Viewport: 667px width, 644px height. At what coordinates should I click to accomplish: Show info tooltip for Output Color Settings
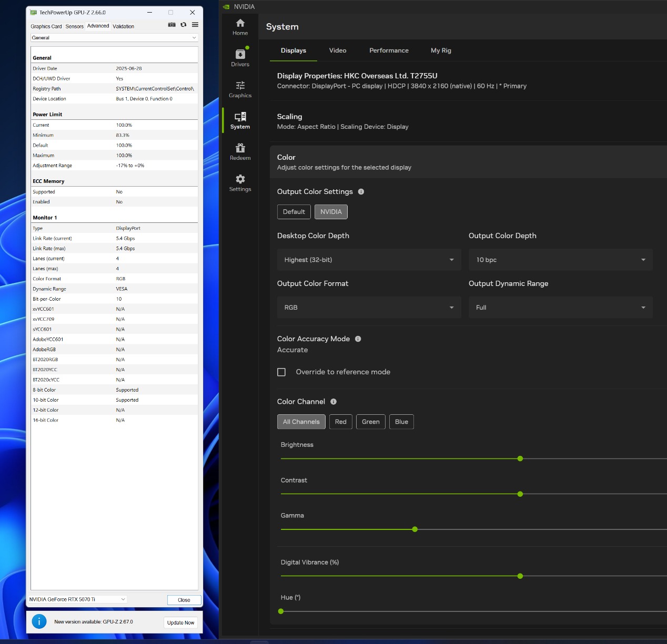click(361, 192)
